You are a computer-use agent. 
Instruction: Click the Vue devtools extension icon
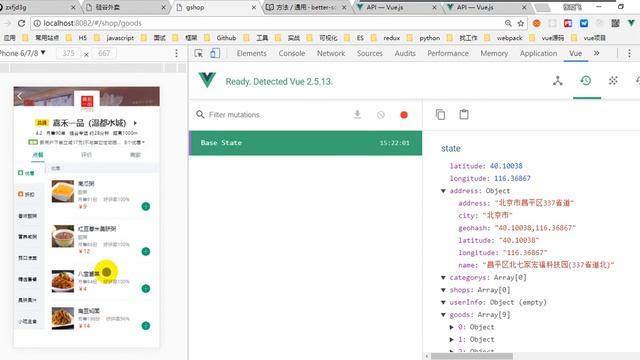[631, 23]
